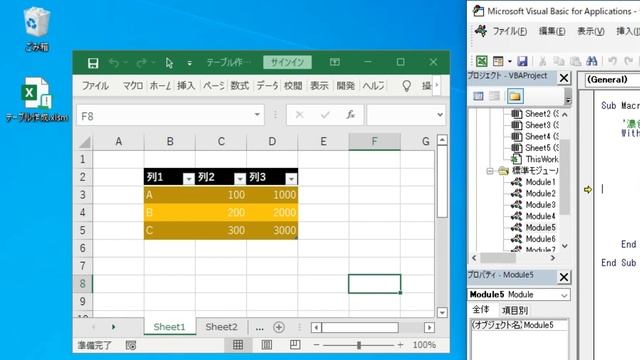The image size is (640, 360).
Task: Click the horizontal scrollbar right arrow in Excel
Action: [429, 327]
